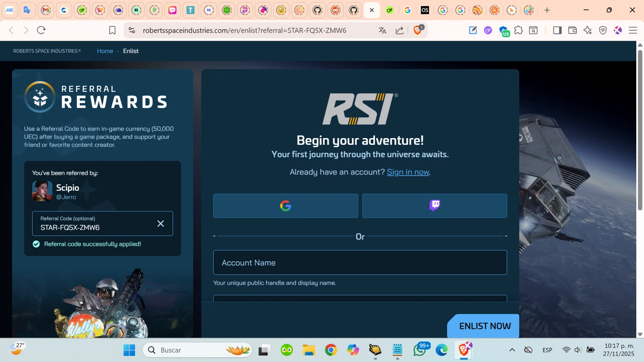Viewport: 644px width, 362px height.
Task: Open the Google Translate pinned tab
Action: pos(27,10)
